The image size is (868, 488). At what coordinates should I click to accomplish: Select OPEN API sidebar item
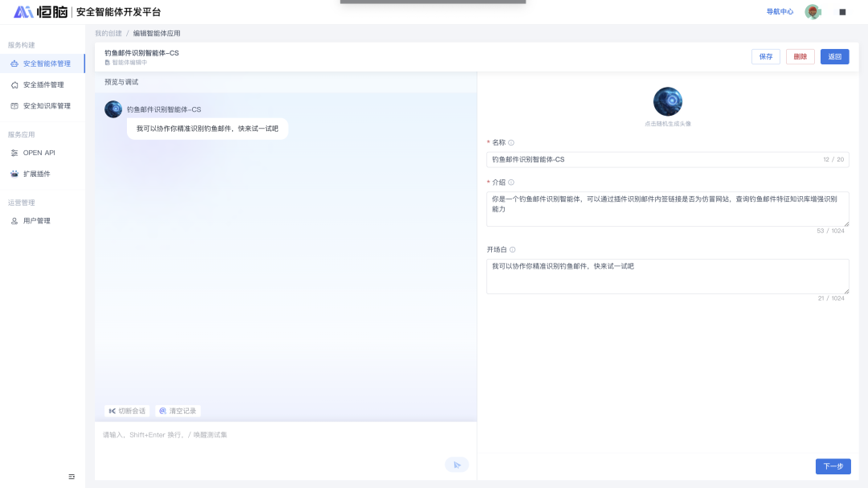pyautogui.click(x=39, y=153)
